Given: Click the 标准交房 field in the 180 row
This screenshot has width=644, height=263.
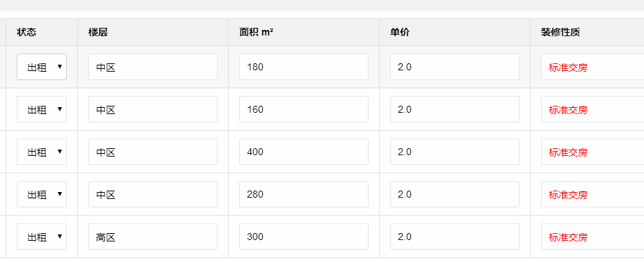Looking at the screenshot, I should (x=593, y=67).
